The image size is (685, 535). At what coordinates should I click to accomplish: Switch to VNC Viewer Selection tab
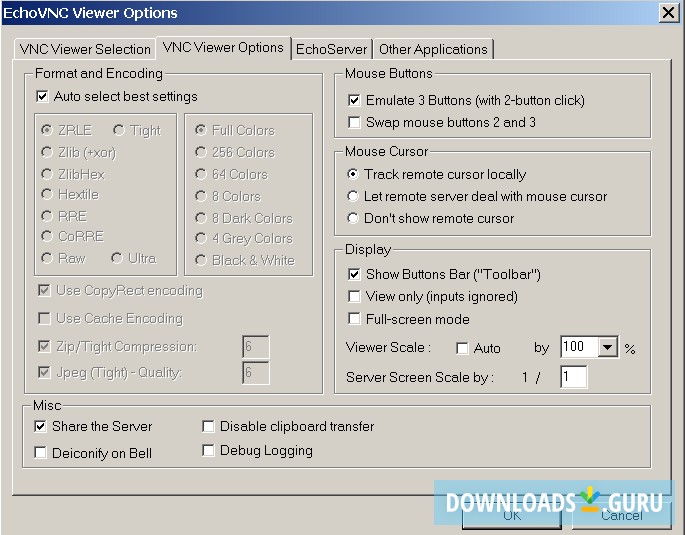coord(85,49)
